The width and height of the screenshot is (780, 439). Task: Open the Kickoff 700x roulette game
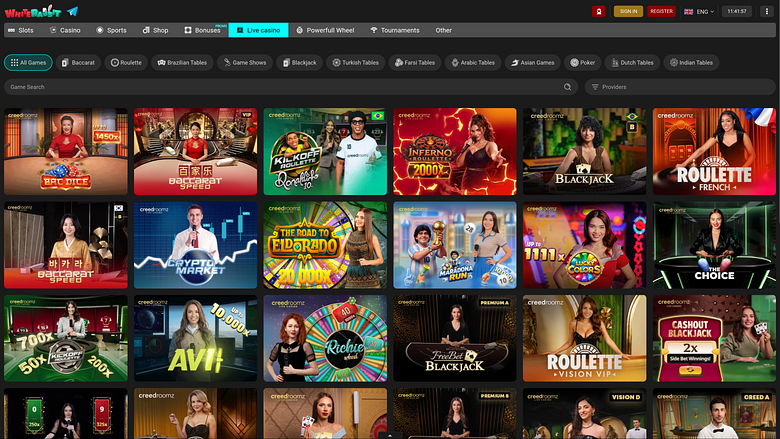[66, 339]
